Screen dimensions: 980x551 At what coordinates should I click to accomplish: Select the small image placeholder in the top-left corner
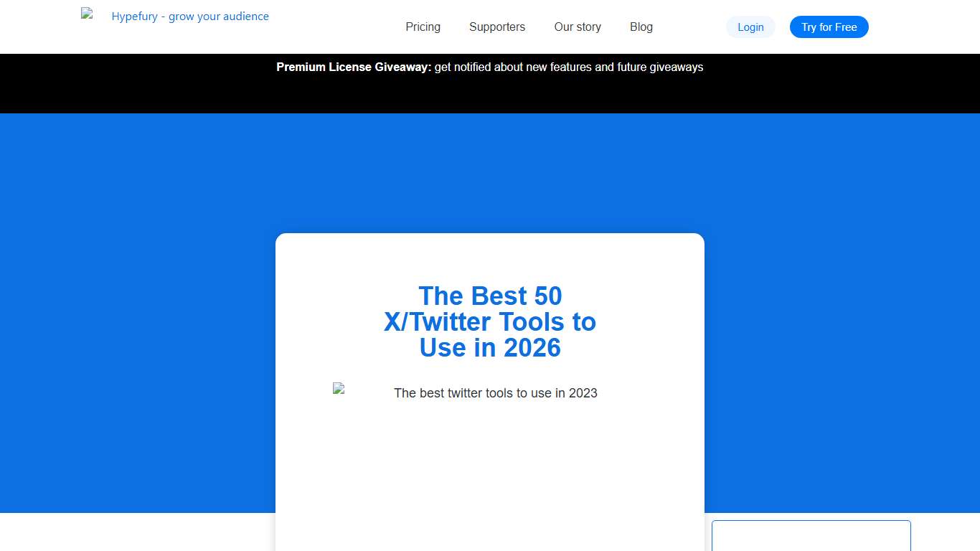pyautogui.click(x=85, y=13)
